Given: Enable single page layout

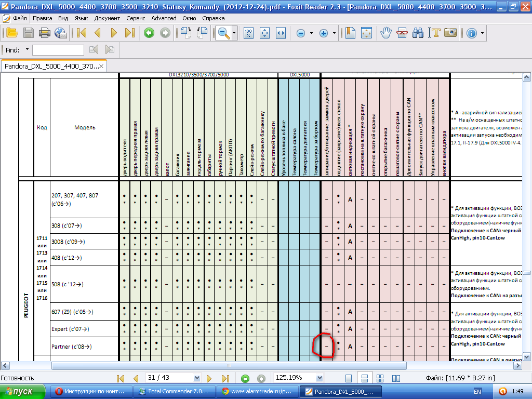Looking at the screenshot, I should 349,378.
